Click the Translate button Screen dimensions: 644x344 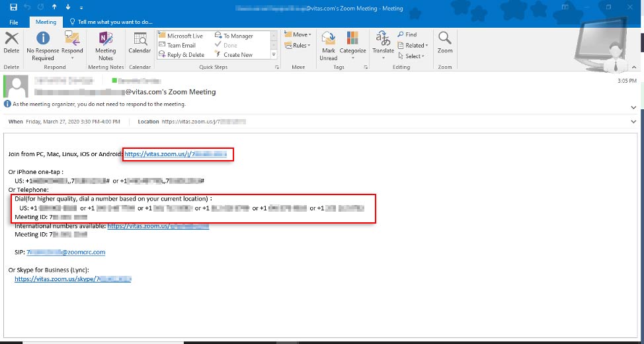[383, 46]
